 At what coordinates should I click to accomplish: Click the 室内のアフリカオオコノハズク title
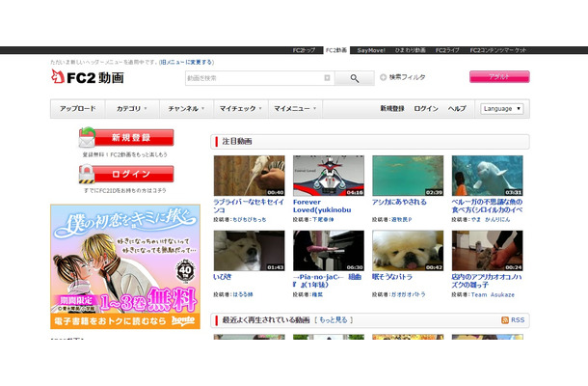click(487, 281)
